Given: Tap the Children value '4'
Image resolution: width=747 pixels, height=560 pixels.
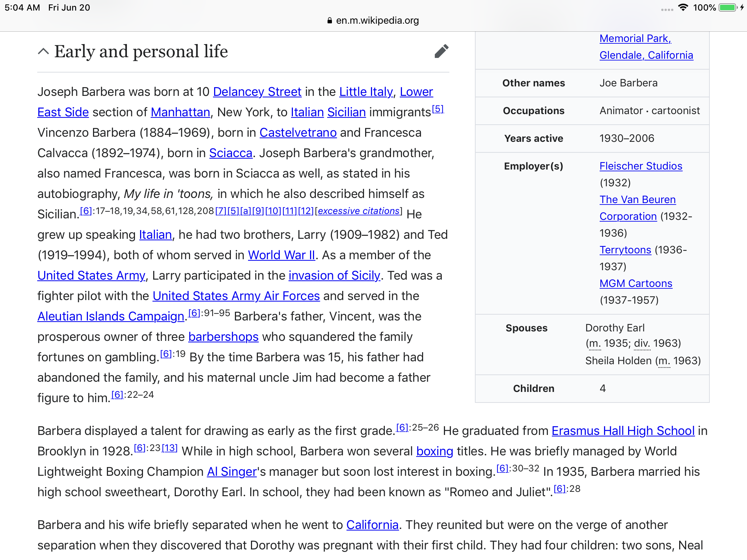Looking at the screenshot, I should point(603,388).
